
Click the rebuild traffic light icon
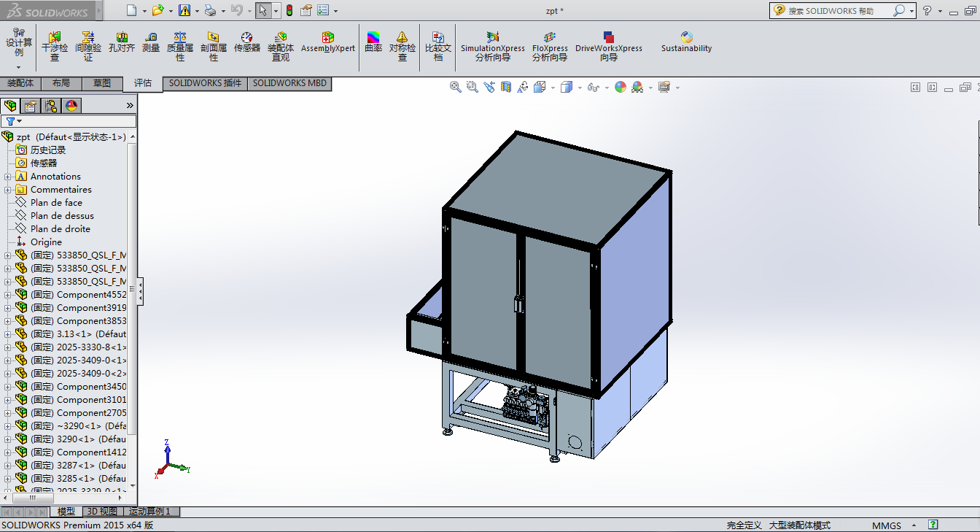coord(289,10)
